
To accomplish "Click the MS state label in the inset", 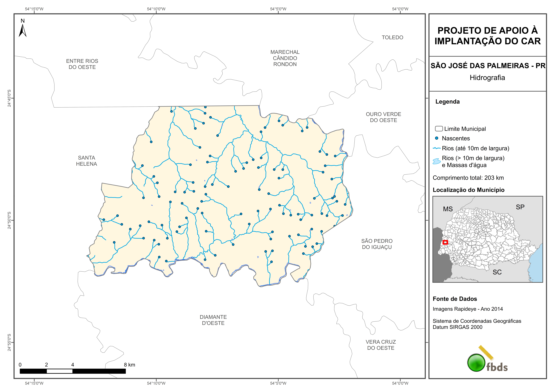I will point(448,209).
